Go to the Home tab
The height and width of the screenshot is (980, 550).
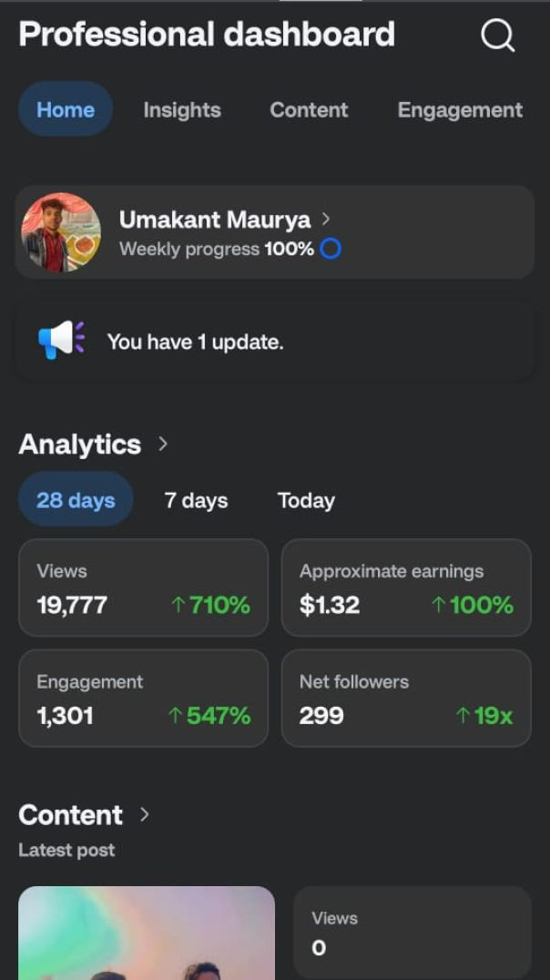tap(66, 110)
